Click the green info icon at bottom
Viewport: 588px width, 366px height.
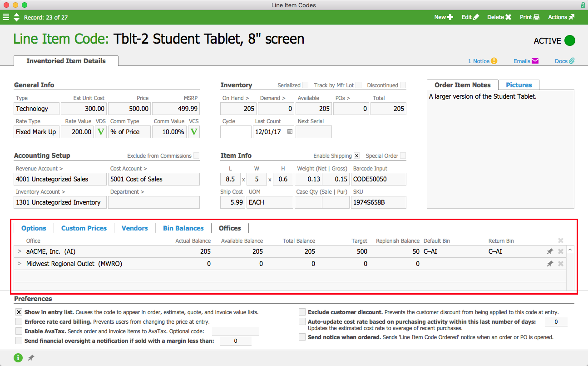18,358
